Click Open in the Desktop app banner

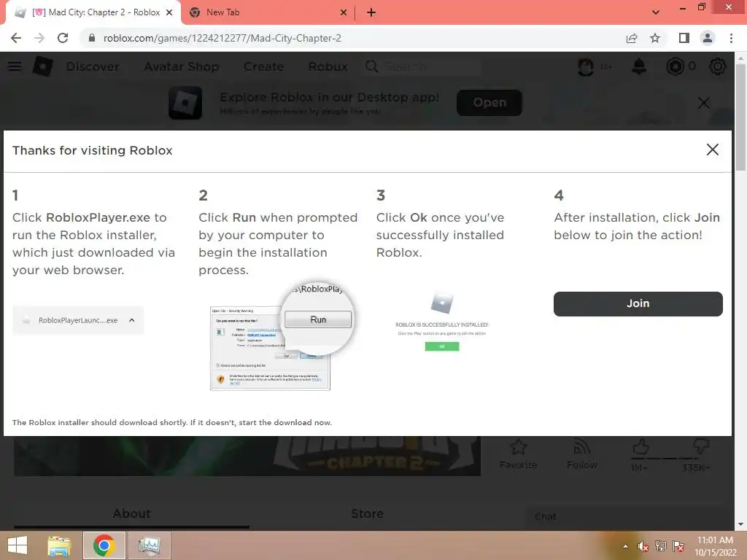[489, 102]
